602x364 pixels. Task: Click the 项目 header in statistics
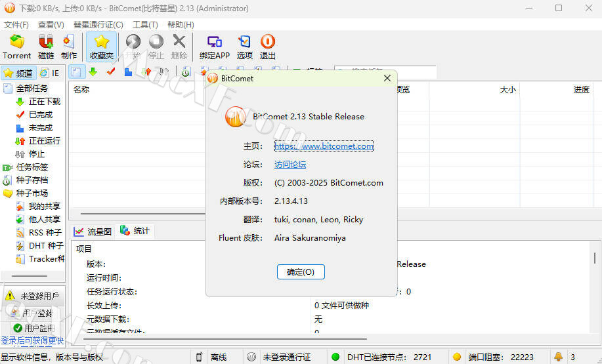tap(83, 249)
